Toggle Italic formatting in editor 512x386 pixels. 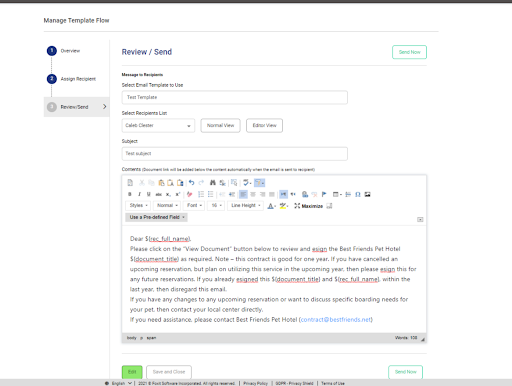click(x=139, y=194)
